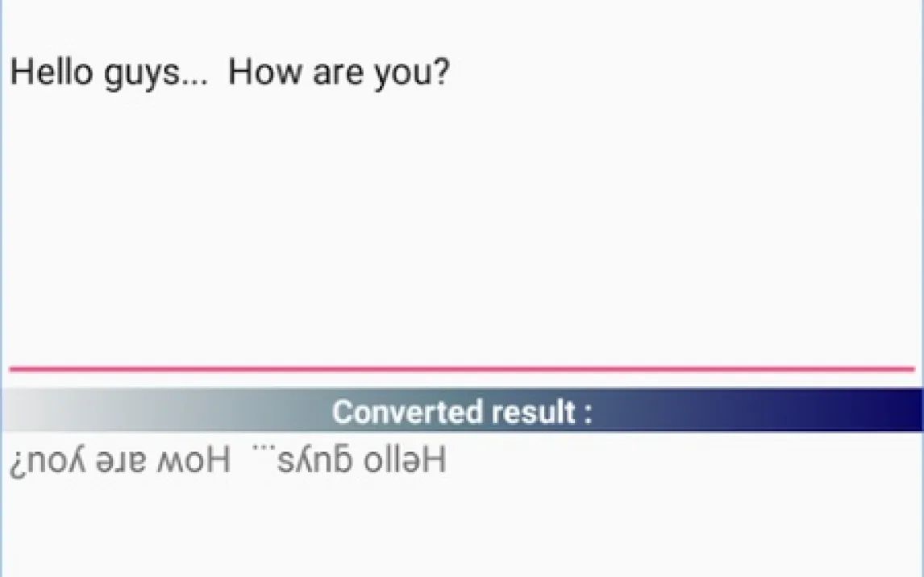Click the upside-down "Hello" in the converted result

pyautogui.click(x=406, y=461)
